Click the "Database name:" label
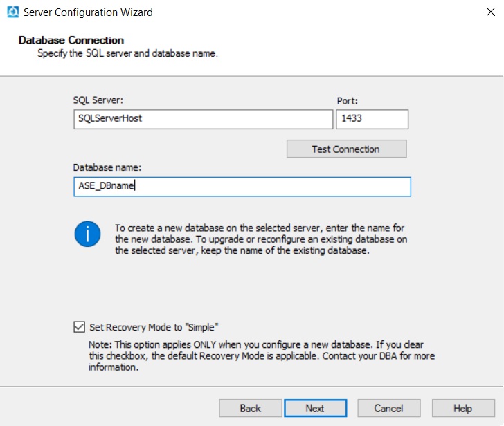Screen dimensions: 504x426 click(x=107, y=167)
